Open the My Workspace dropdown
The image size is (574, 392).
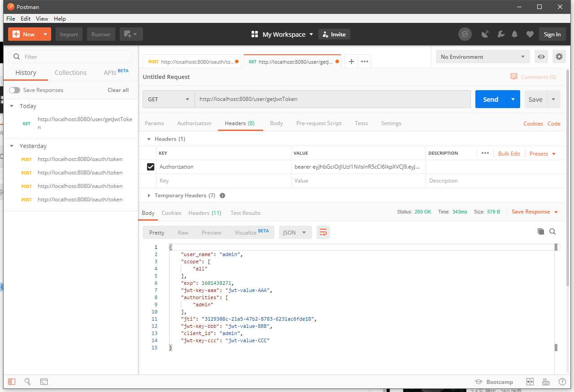coord(282,34)
